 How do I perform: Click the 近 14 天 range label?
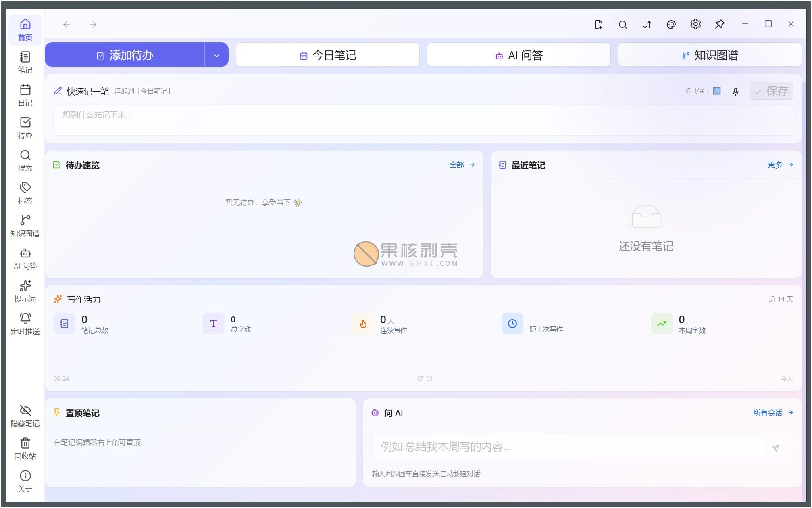781,299
